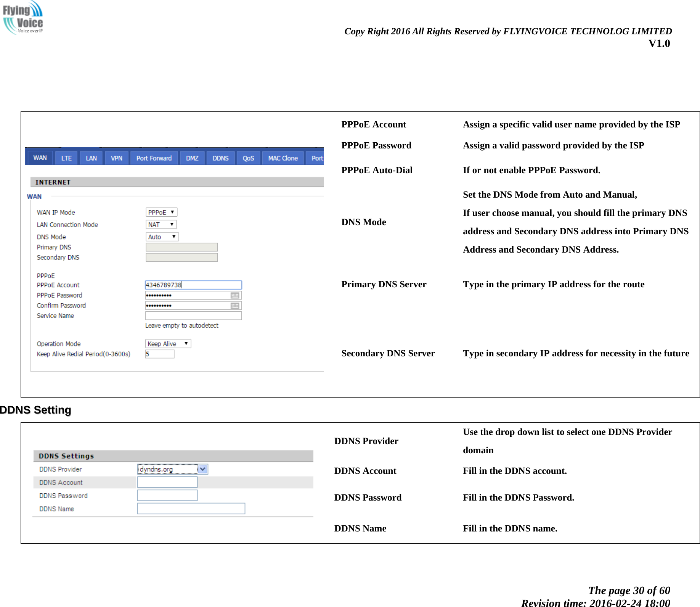
Task: Switch to the VPN tab
Action: [116, 158]
